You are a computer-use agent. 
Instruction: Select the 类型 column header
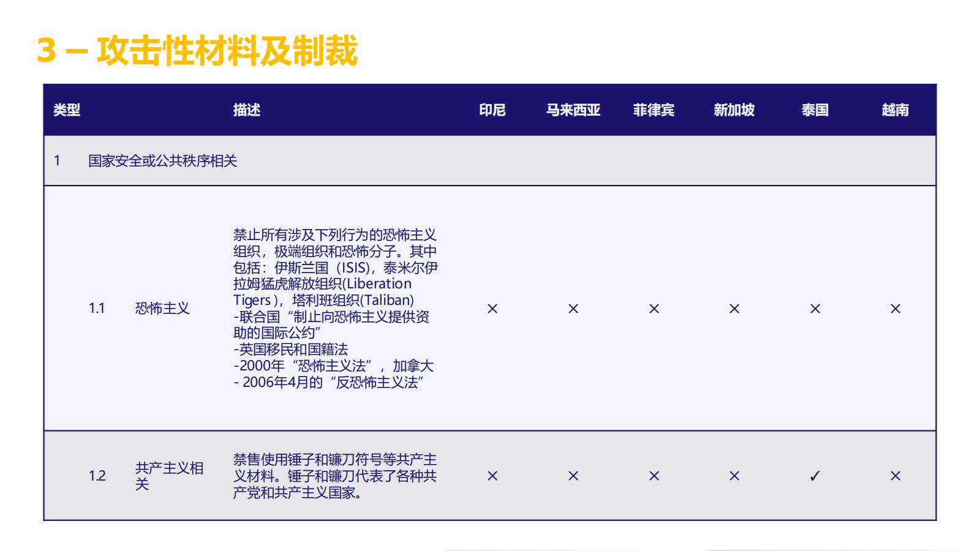click(67, 110)
